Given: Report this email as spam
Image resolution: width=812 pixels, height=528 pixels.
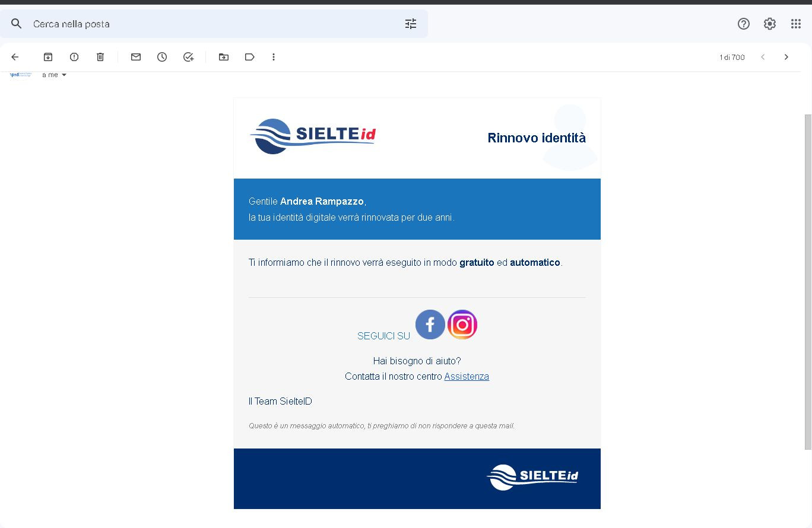Looking at the screenshot, I should point(74,57).
